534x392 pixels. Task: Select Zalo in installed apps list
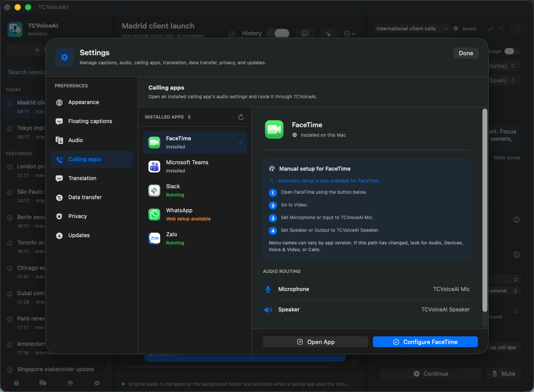(195, 239)
